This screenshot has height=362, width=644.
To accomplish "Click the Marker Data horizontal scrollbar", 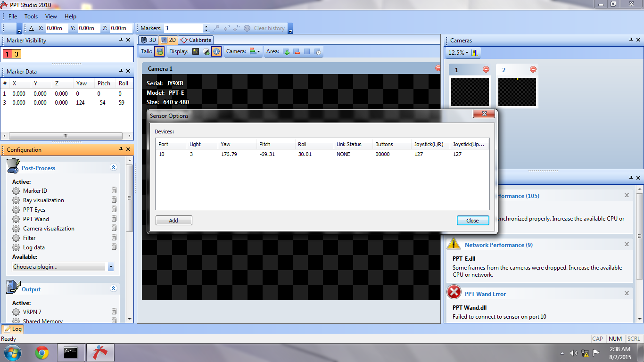I will click(x=65, y=136).
